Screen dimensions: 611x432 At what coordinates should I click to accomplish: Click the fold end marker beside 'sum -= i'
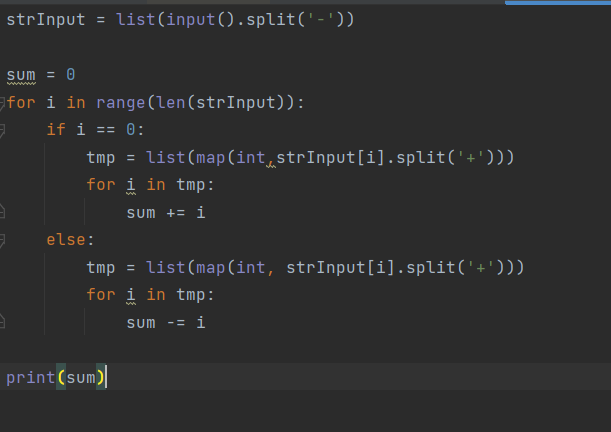pos(2,321)
